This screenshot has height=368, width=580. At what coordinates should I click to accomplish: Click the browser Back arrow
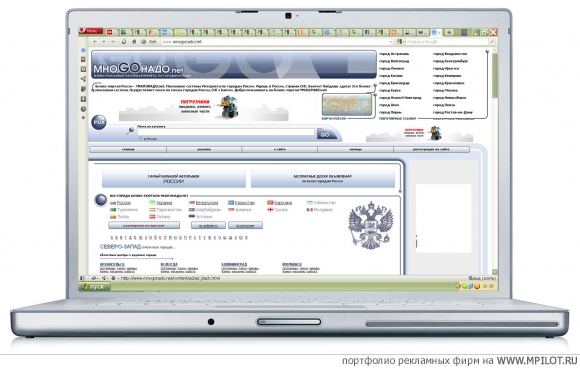click(95, 42)
